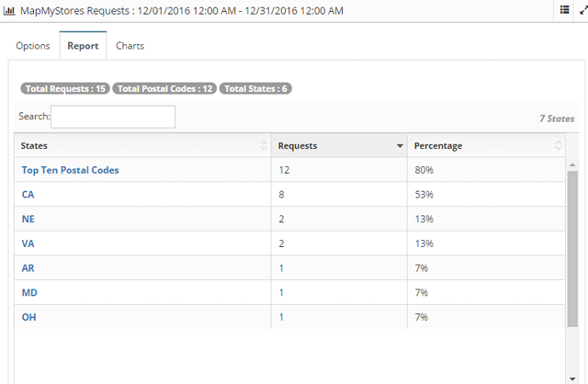The image size is (588, 384).
Task: Click the NE state link
Action: [x=28, y=220]
